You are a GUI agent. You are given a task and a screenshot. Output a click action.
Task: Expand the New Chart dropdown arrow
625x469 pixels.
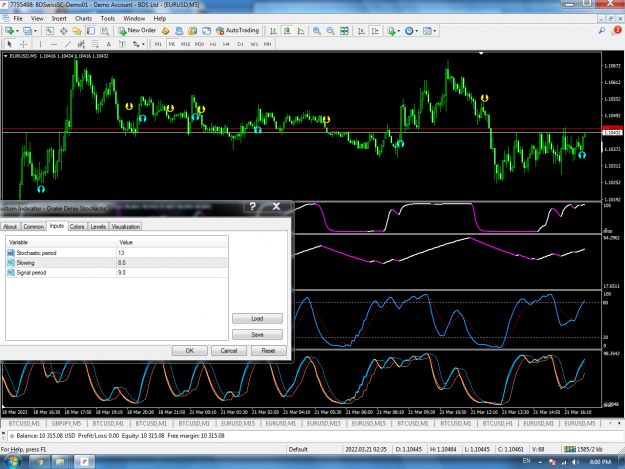pyautogui.click(x=17, y=31)
